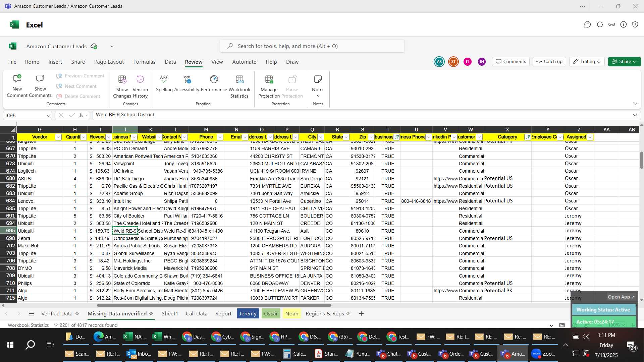Click the Next Comment button
Screen dimensions: 644x362
pyautogui.click(x=77, y=86)
